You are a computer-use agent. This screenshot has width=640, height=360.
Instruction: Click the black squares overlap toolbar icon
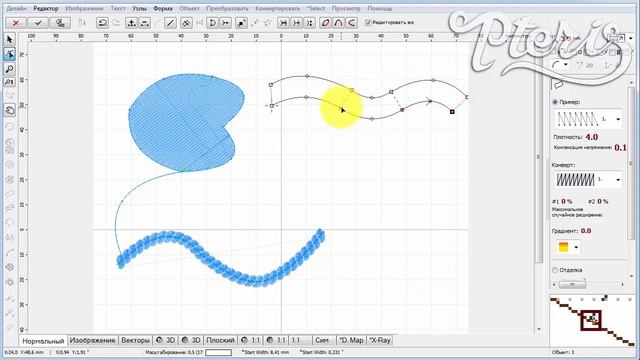pos(242,23)
